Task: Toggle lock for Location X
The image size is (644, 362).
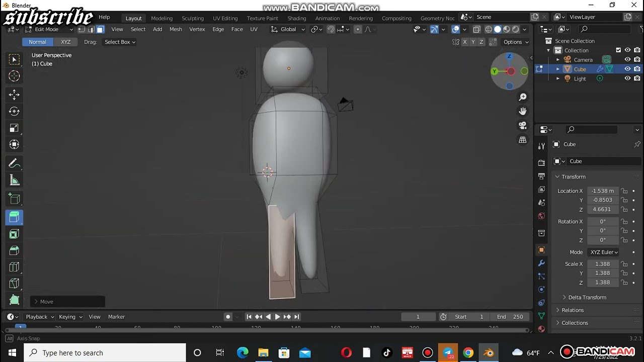Action: (624, 191)
